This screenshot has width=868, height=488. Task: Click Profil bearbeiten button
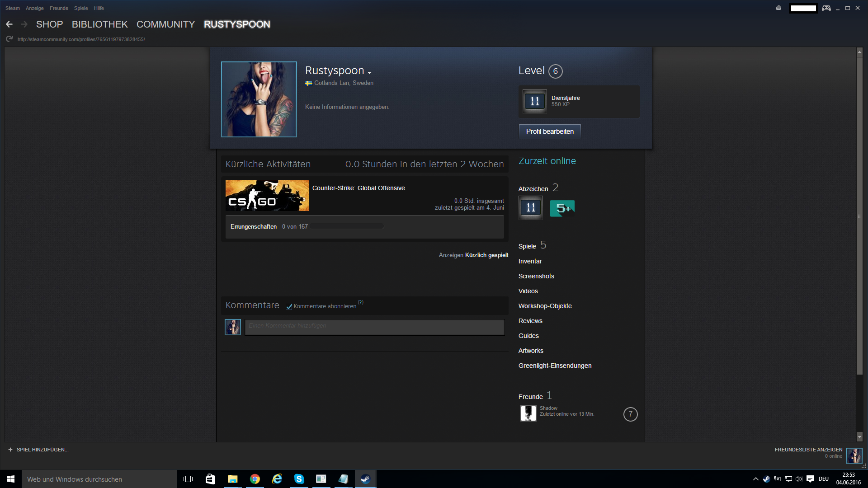[550, 131]
